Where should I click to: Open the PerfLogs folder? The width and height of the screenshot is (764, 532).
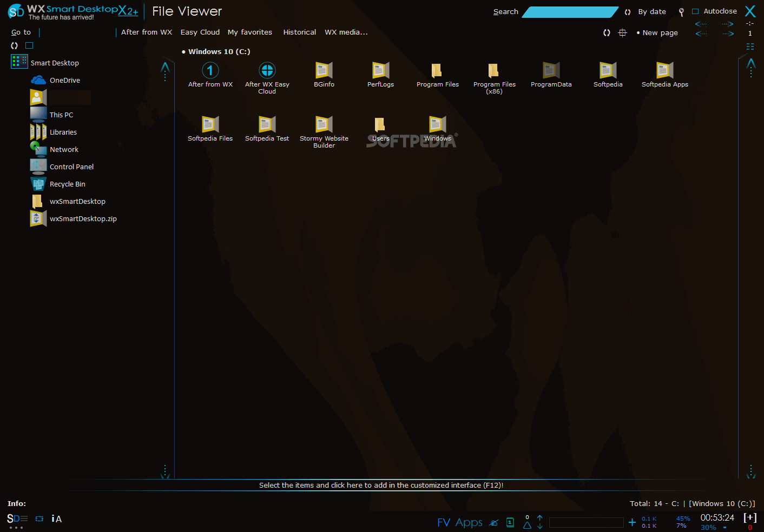[381, 70]
